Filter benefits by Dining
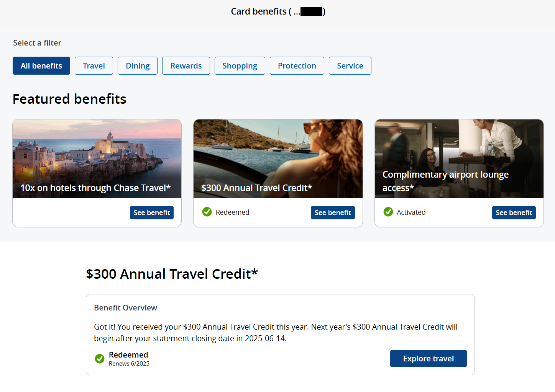 point(138,66)
